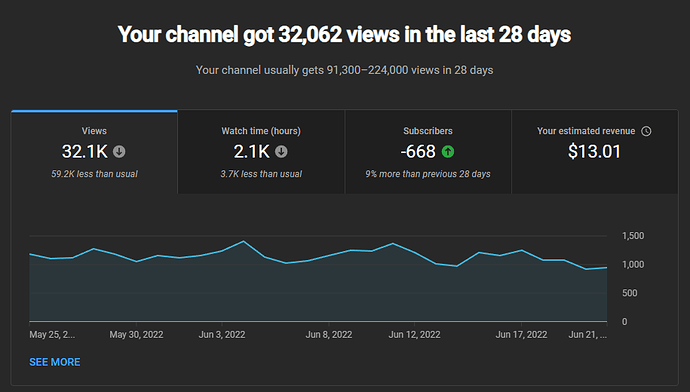Click the chart peak near Jun 3, 2022
690x392 pixels.
click(243, 241)
